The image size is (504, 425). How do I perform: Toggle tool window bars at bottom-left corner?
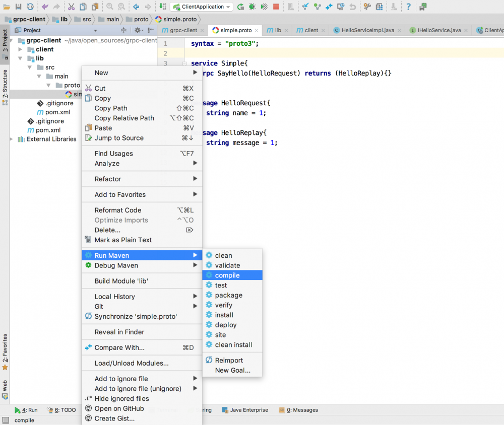point(5,420)
